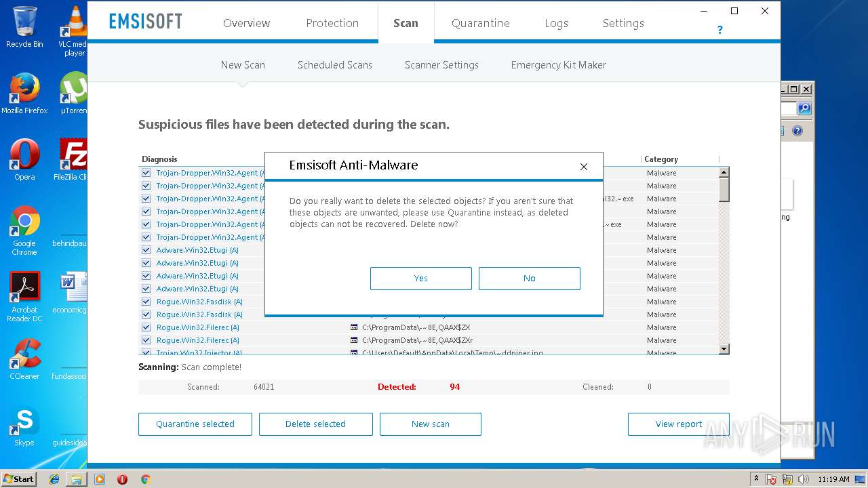868x488 pixels.
Task: Uncheck the first Rogue.Win32.Fasdisk row
Action: click(x=146, y=302)
